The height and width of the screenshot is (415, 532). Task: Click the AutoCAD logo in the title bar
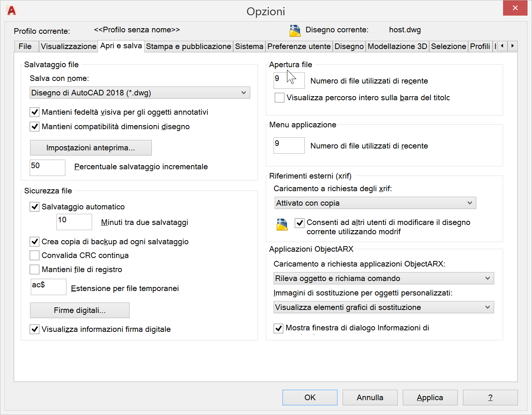click(12, 10)
